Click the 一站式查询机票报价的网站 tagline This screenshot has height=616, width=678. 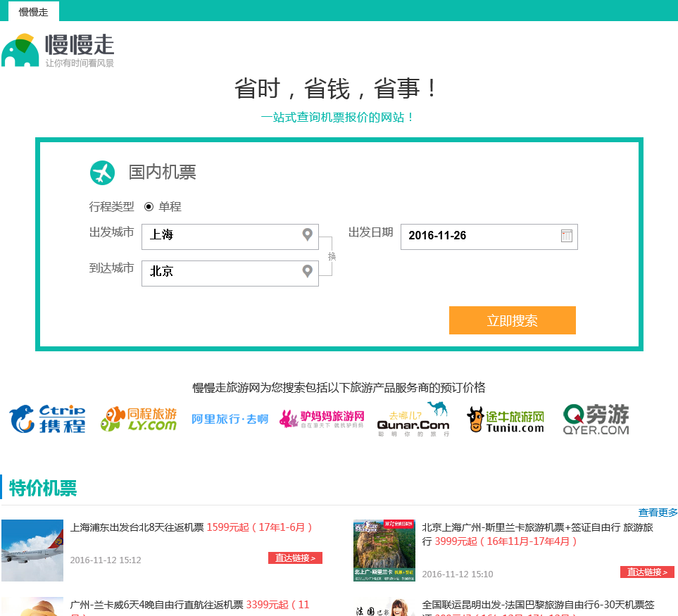tap(338, 117)
